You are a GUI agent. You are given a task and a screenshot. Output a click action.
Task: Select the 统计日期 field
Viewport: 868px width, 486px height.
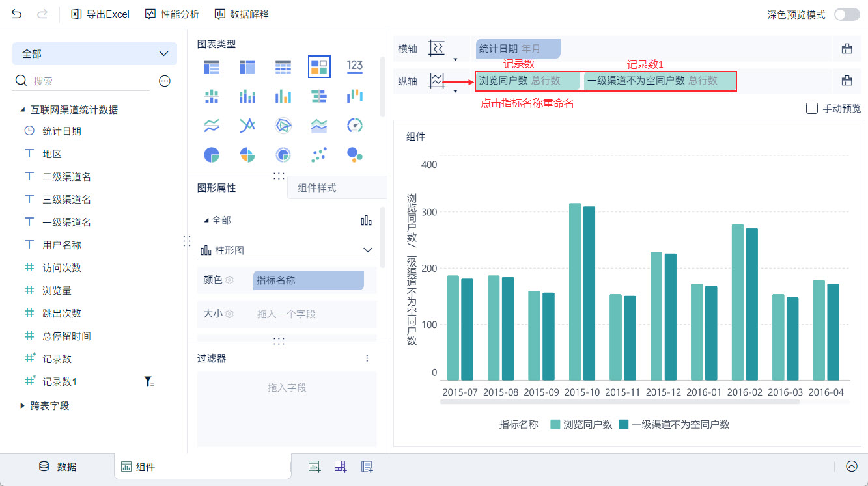click(62, 131)
